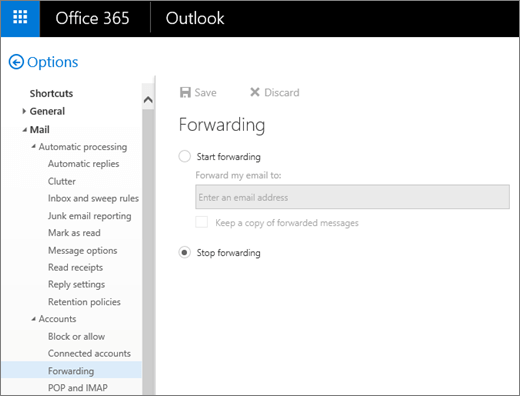
Task: Open Block or allow settings
Action: point(77,336)
